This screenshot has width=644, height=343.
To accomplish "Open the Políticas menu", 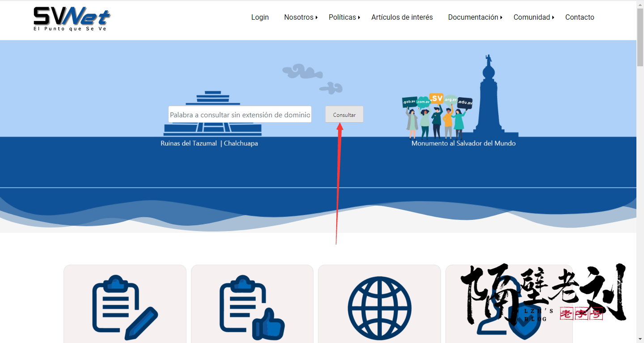I will [x=342, y=17].
